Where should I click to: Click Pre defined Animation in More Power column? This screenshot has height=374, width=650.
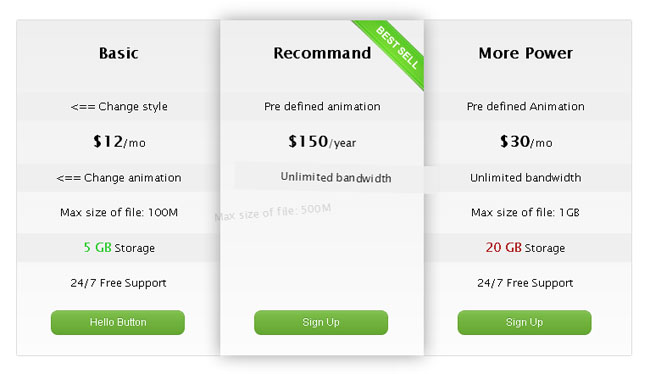point(526,107)
